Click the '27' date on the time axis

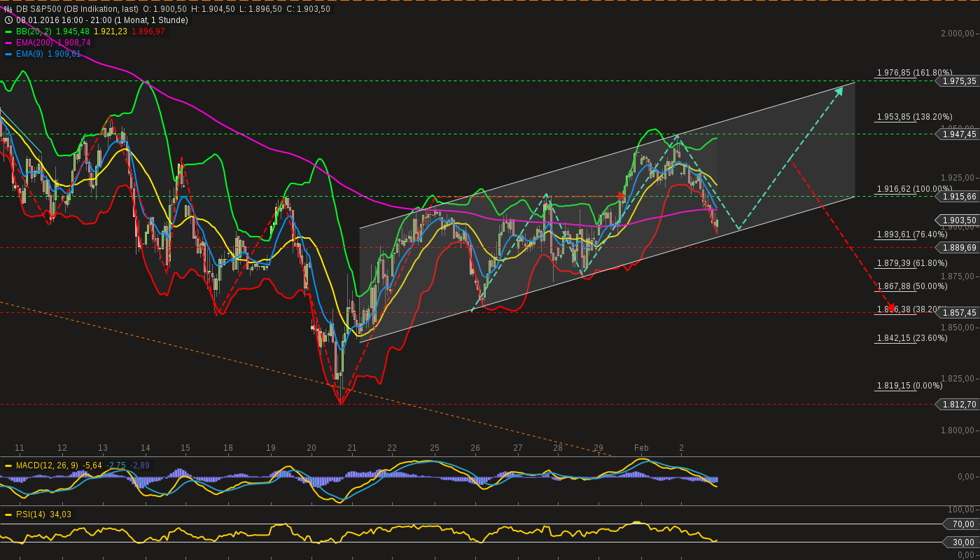click(x=518, y=448)
